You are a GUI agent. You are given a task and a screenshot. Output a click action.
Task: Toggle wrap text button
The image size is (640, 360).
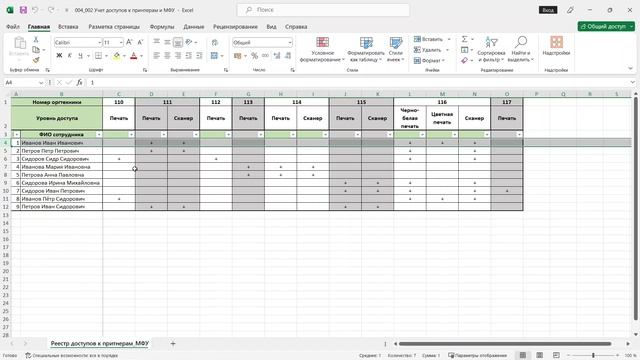215,42
